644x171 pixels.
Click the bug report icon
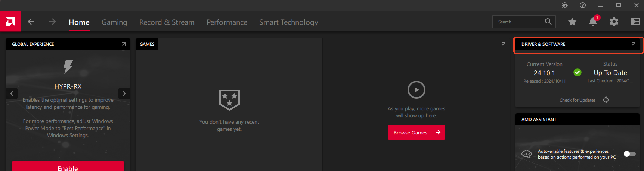point(565,5)
